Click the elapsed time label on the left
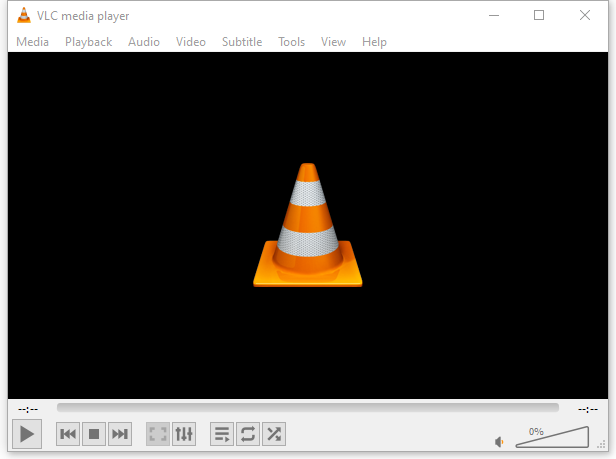 [28, 409]
